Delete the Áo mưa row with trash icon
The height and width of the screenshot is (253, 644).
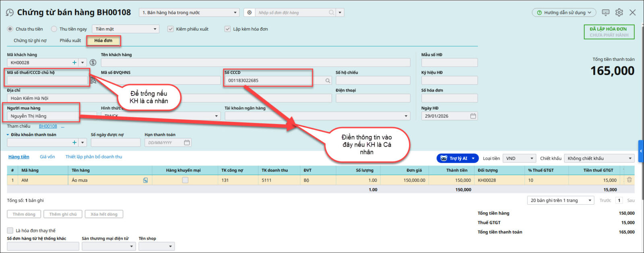pyautogui.click(x=629, y=180)
